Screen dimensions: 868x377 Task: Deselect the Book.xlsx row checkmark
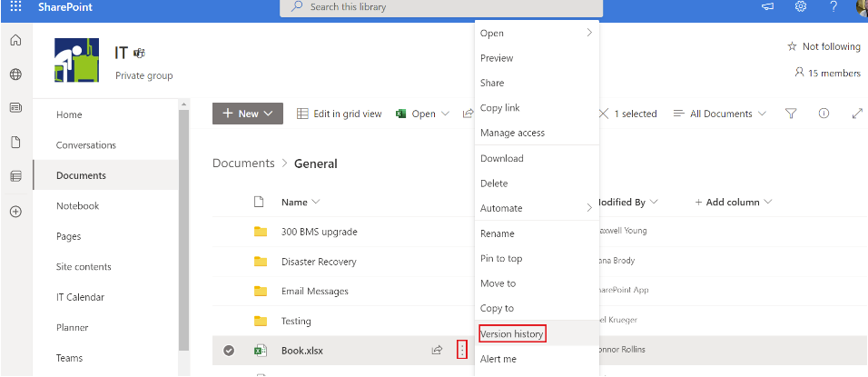pyautogui.click(x=229, y=350)
